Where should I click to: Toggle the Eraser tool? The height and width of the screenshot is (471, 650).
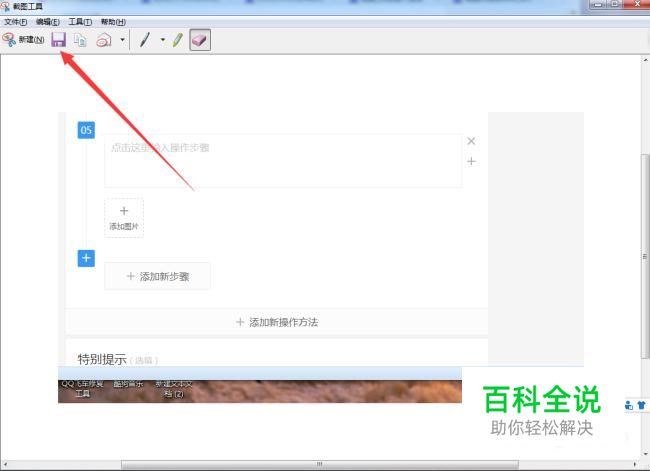200,40
